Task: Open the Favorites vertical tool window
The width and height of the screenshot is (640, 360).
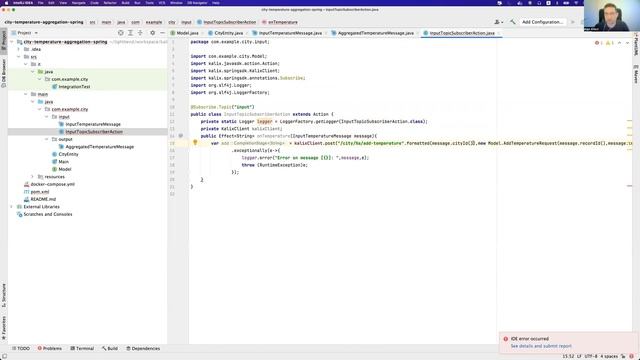Action: pyautogui.click(x=4, y=327)
